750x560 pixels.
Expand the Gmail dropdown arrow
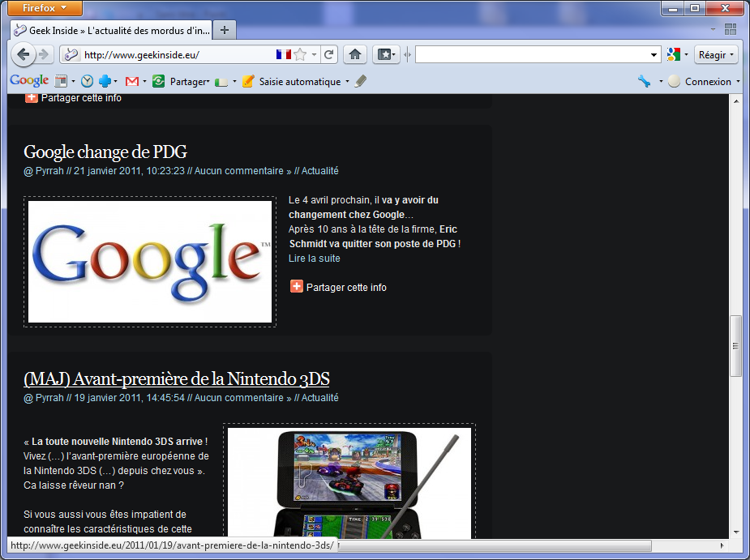click(x=144, y=82)
